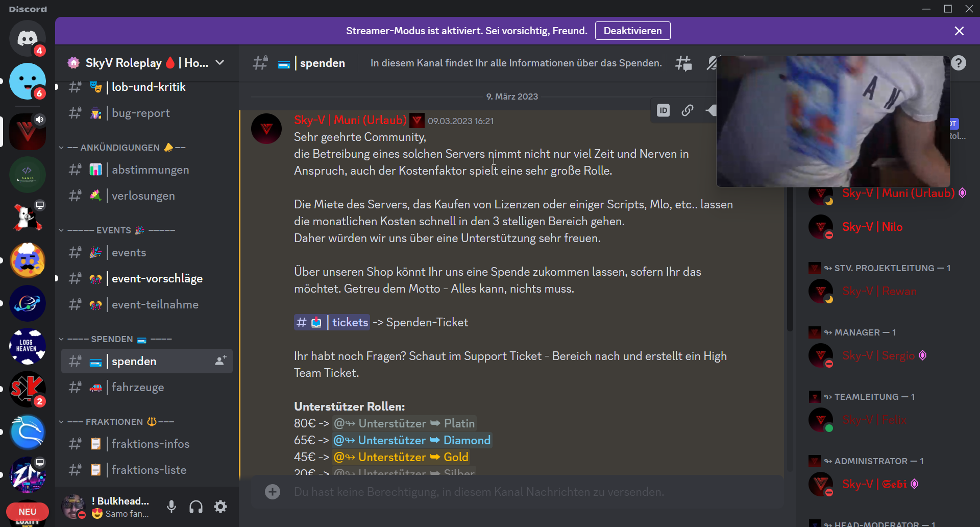Toggle headphones deafen in user panel
This screenshot has width=980, height=527.
click(196, 507)
